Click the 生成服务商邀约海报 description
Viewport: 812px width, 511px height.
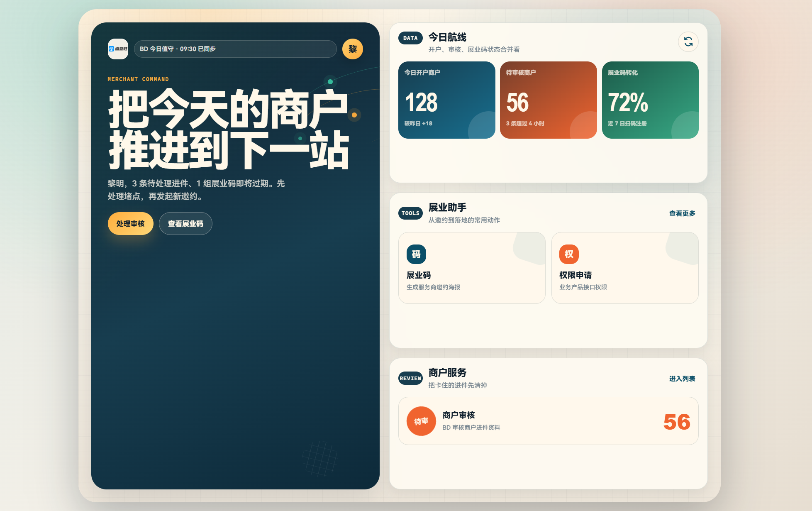click(x=433, y=287)
